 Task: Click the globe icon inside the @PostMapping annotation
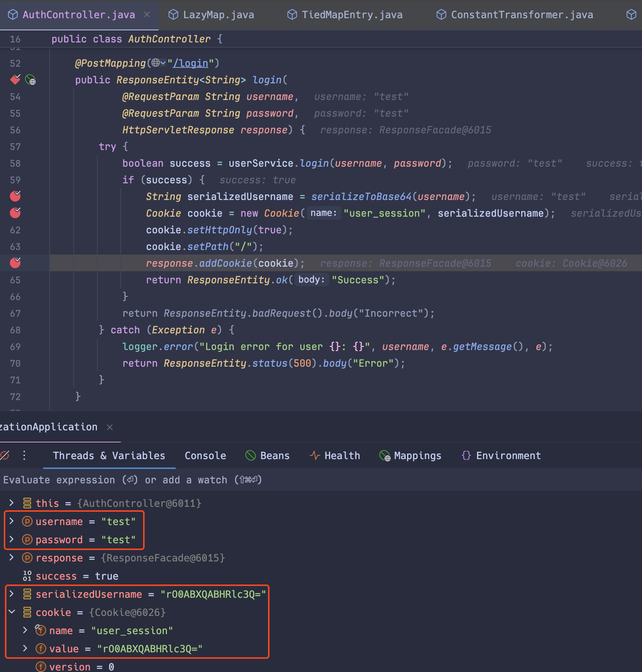coord(156,63)
